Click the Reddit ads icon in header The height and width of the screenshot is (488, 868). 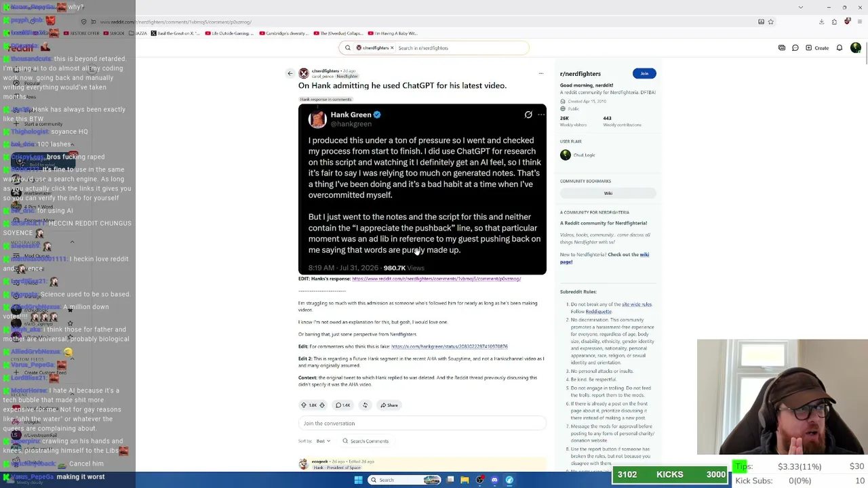782,48
